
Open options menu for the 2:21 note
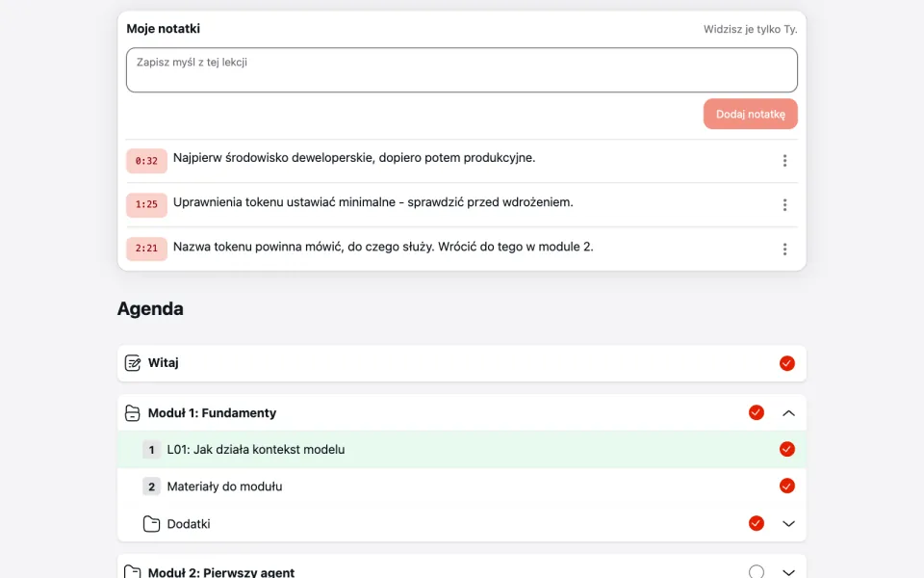point(784,250)
